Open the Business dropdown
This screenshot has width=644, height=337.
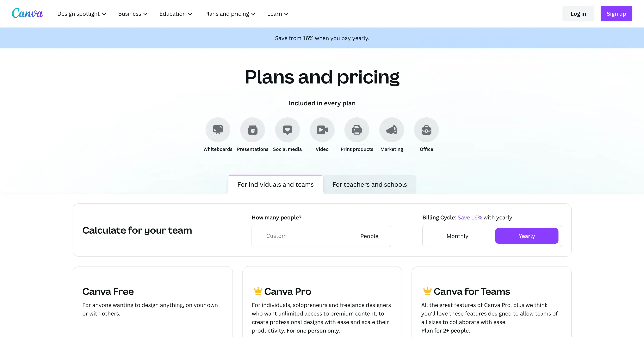click(x=133, y=14)
